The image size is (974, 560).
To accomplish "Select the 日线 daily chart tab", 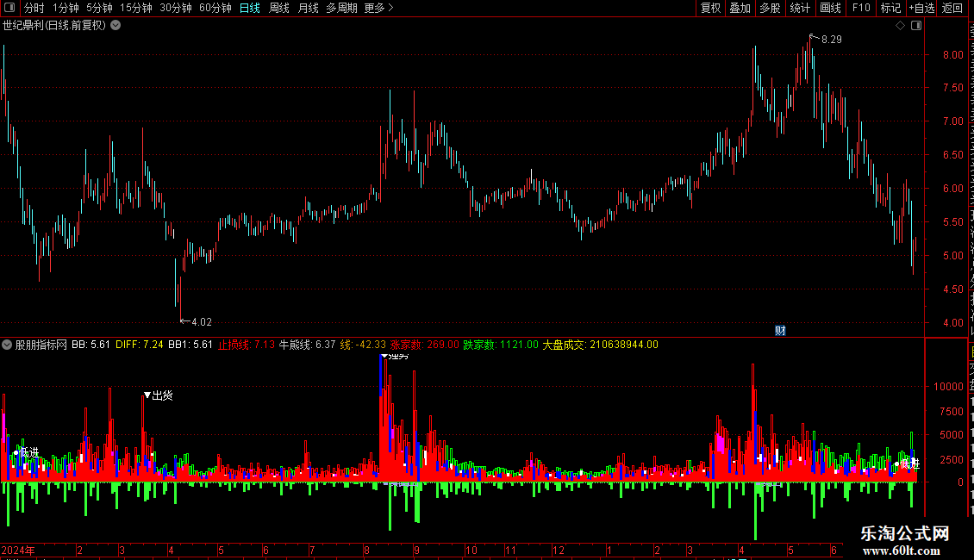I will 250,8.
